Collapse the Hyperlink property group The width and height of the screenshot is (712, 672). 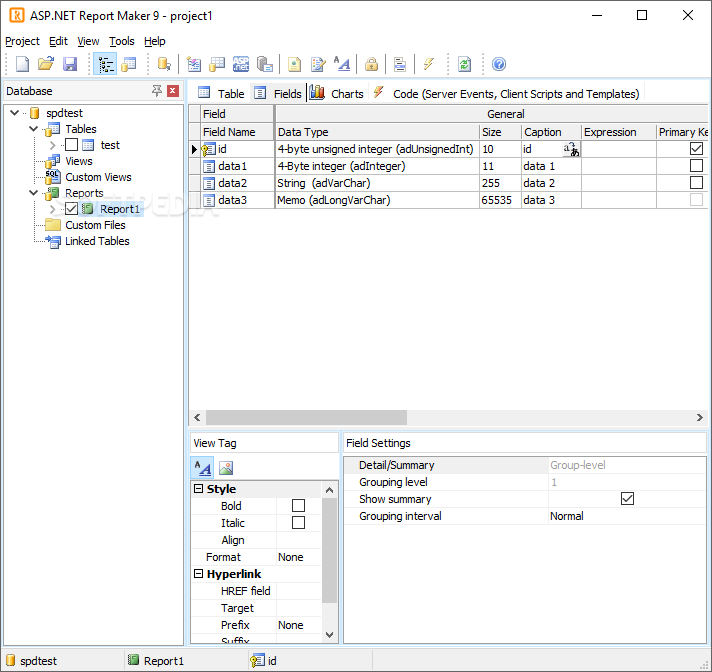198,573
